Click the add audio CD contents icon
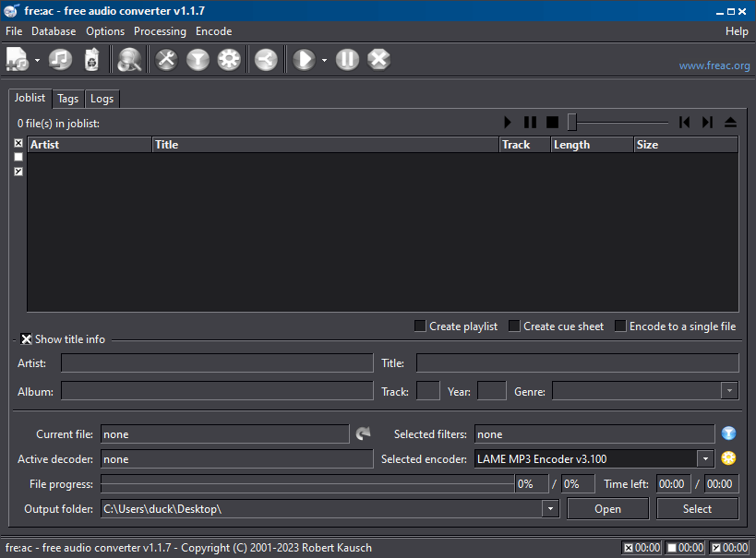Image resolution: width=756 pixels, height=558 pixels. (60, 60)
